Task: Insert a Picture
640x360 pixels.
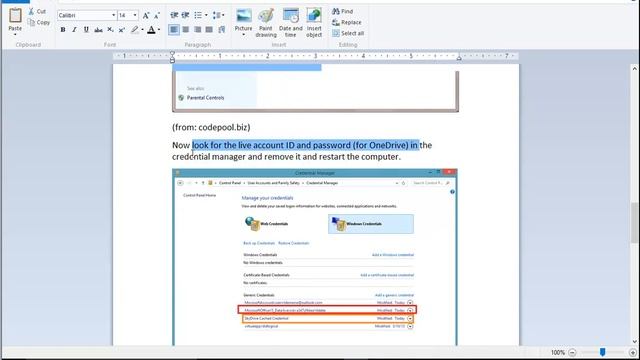Action: pyautogui.click(x=244, y=20)
